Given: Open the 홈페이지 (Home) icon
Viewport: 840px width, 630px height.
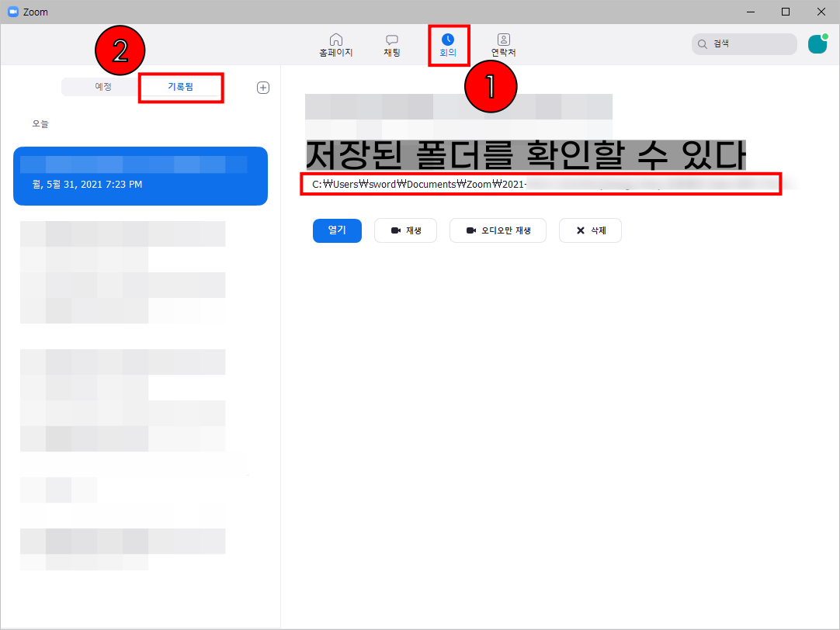Looking at the screenshot, I should pyautogui.click(x=335, y=43).
